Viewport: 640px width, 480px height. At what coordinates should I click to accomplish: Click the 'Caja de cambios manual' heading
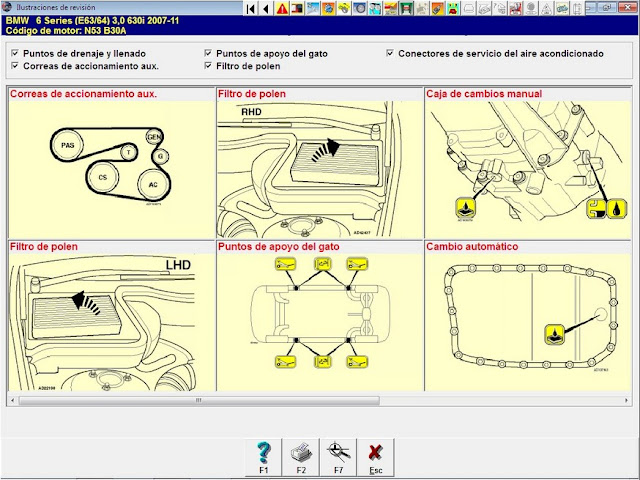point(484,94)
